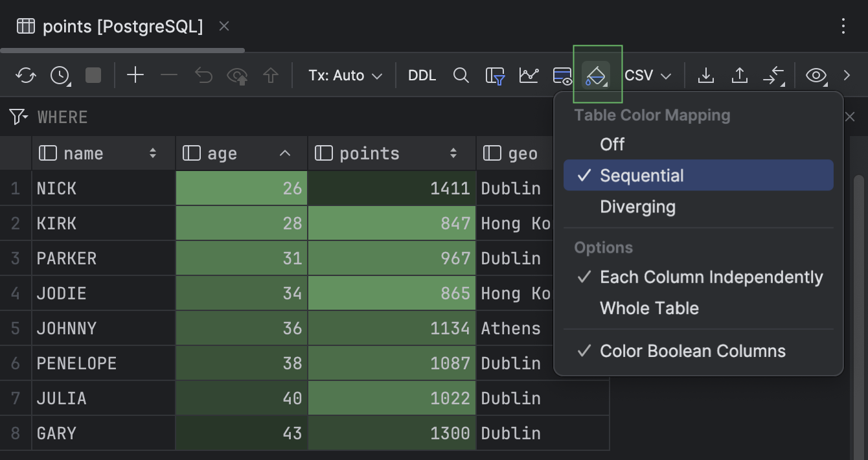Import data using the down-arrow icon

click(706, 75)
